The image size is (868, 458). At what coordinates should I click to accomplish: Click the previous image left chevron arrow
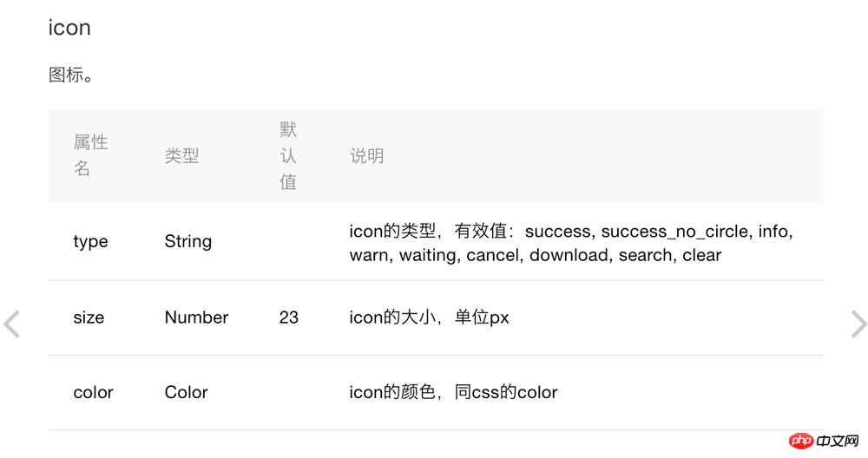click(x=11, y=324)
